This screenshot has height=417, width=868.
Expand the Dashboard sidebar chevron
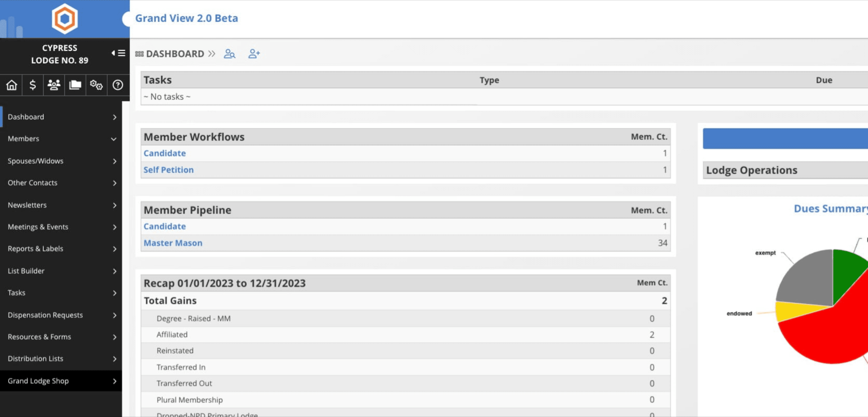(x=114, y=117)
